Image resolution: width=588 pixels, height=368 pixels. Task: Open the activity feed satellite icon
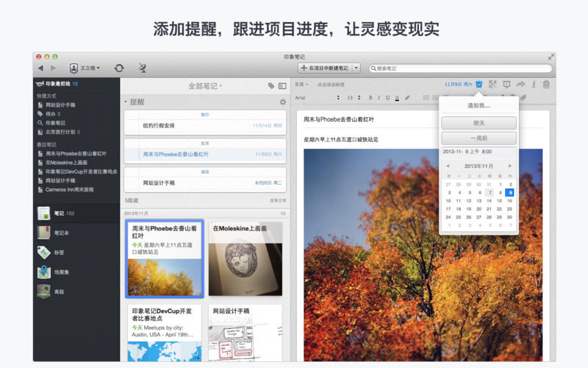click(142, 68)
